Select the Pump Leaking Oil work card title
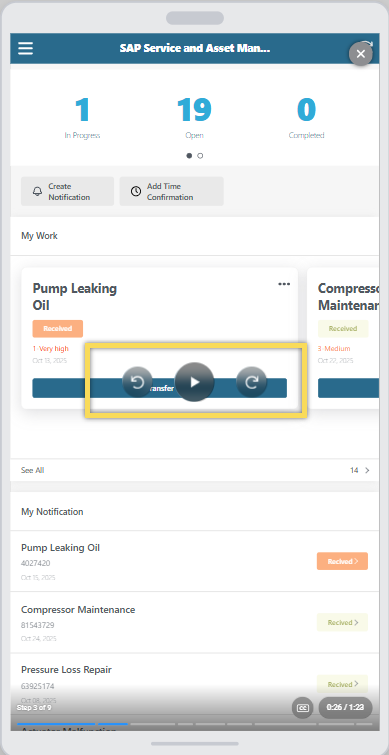Image resolution: width=389 pixels, height=755 pixels. [x=75, y=297]
